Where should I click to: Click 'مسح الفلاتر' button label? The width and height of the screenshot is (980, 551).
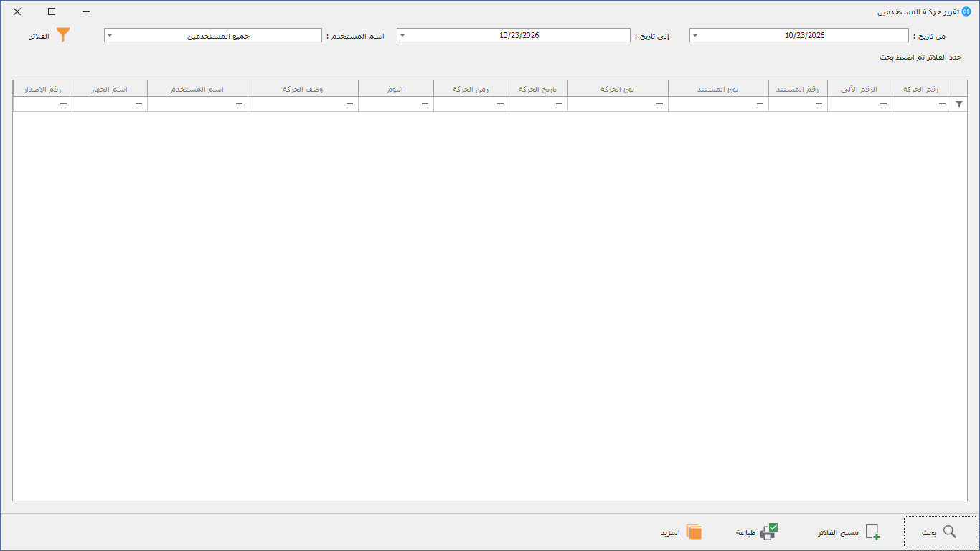click(x=838, y=532)
